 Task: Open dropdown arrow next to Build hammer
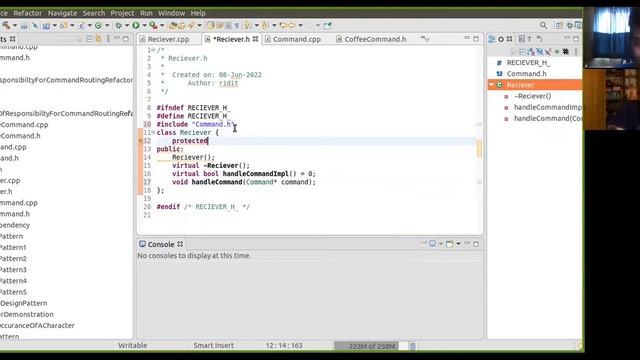(15, 25)
